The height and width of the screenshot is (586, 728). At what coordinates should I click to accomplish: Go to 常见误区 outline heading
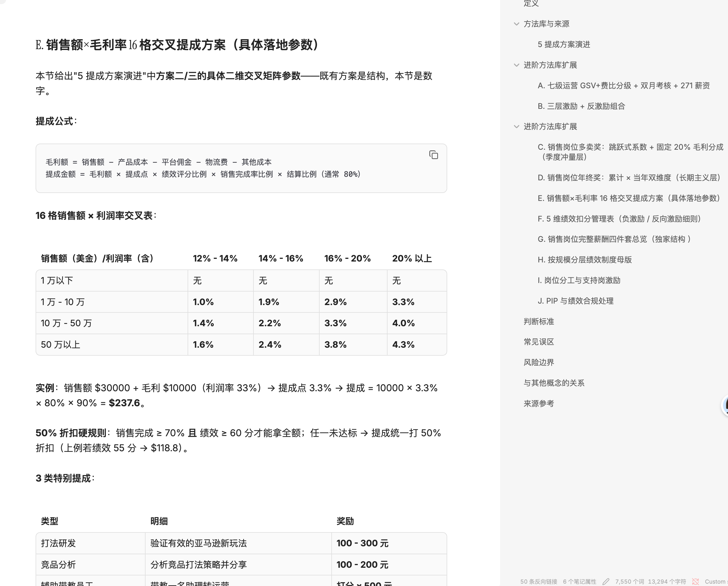click(x=539, y=342)
